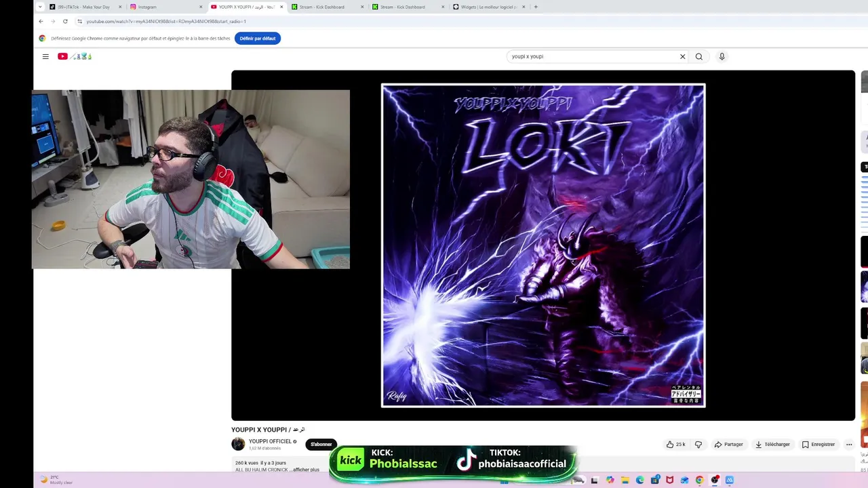
Task: Click the 260 k vues text
Action: click(247, 463)
